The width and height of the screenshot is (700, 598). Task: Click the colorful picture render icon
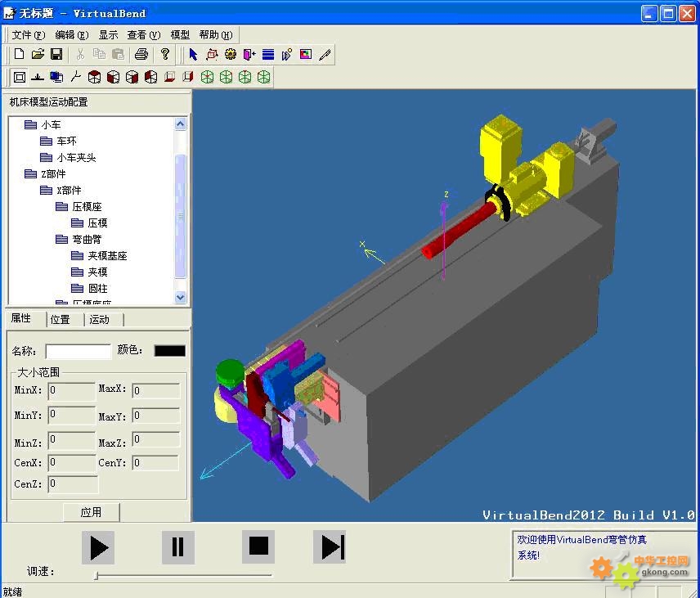point(306,55)
